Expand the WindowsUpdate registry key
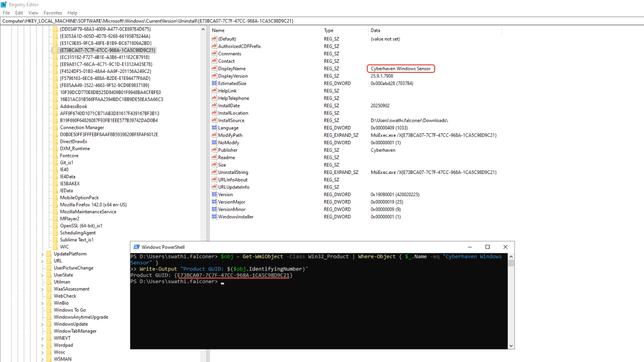This screenshot has width=644, height=362. (x=43, y=324)
